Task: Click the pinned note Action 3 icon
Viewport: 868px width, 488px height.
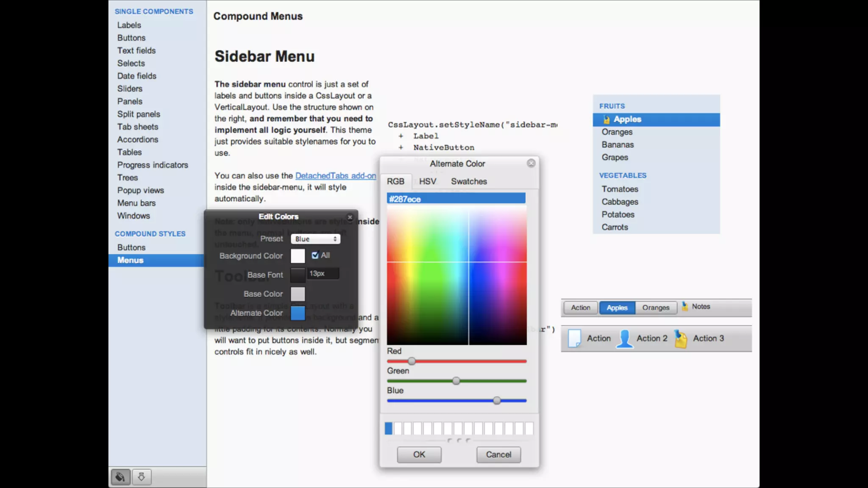Action: point(681,338)
